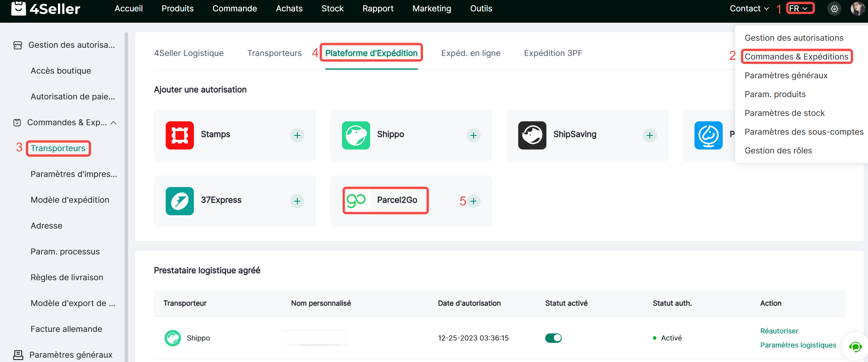Collapse the Commandes & Exp... sidebar section
The width and height of the screenshot is (868, 362).
[x=114, y=123]
